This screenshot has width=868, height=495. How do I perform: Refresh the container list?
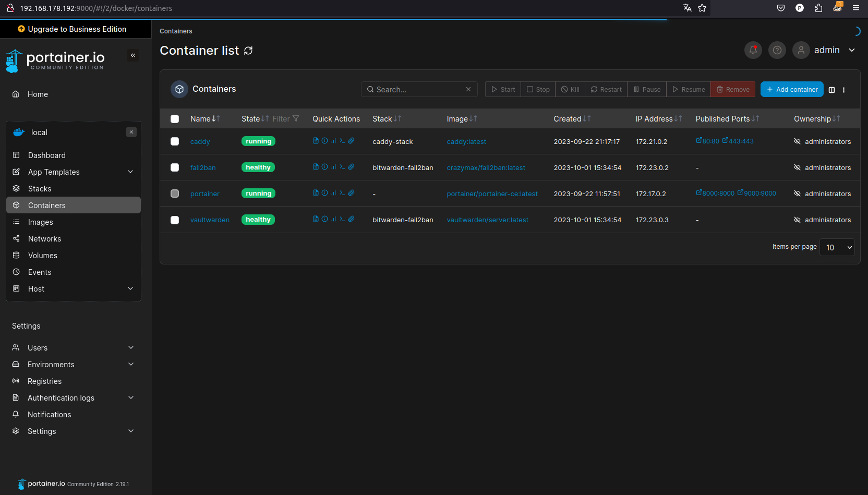tap(248, 51)
